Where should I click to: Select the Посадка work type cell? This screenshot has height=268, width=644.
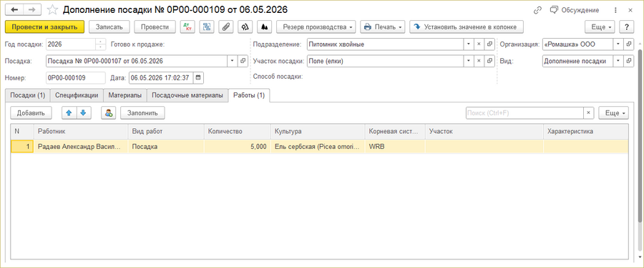tap(166, 146)
